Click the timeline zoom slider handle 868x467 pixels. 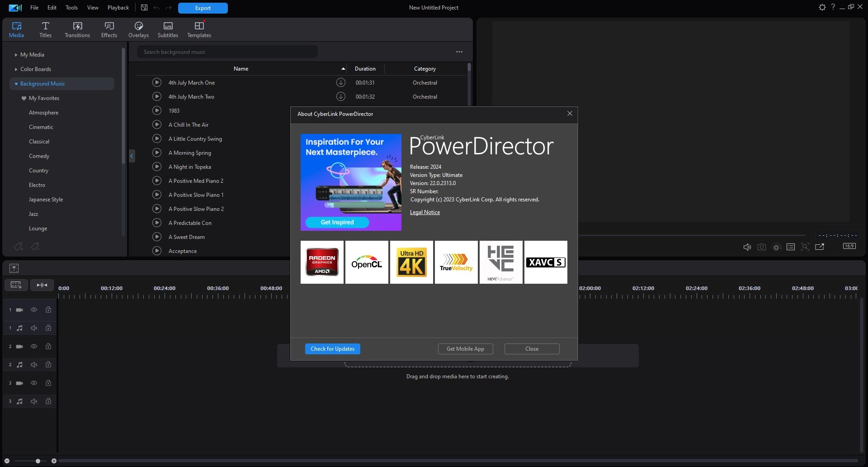pyautogui.click(x=38, y=461)
